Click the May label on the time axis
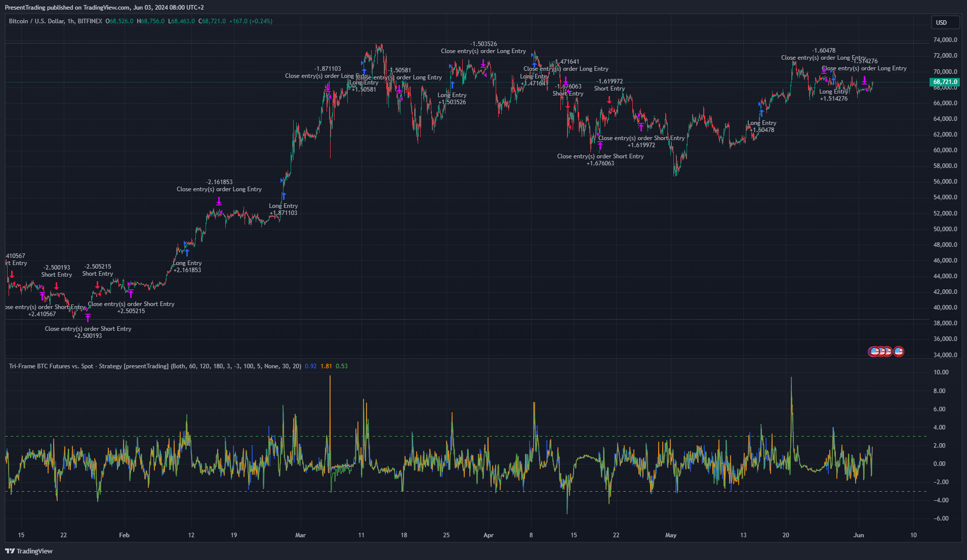Viewport: 967px width, 560px height. tap(671, 535)
